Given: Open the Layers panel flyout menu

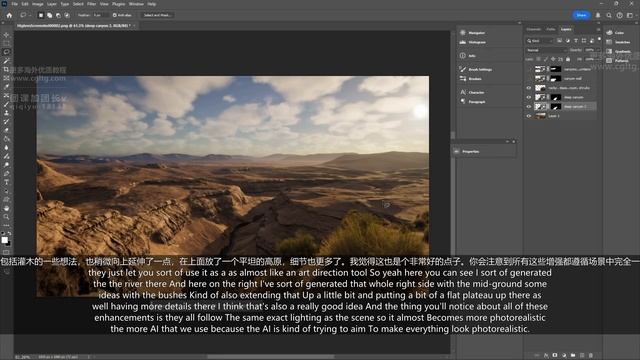Looking at the screenshot, I should pyautogui.click(x=598, y=29).
